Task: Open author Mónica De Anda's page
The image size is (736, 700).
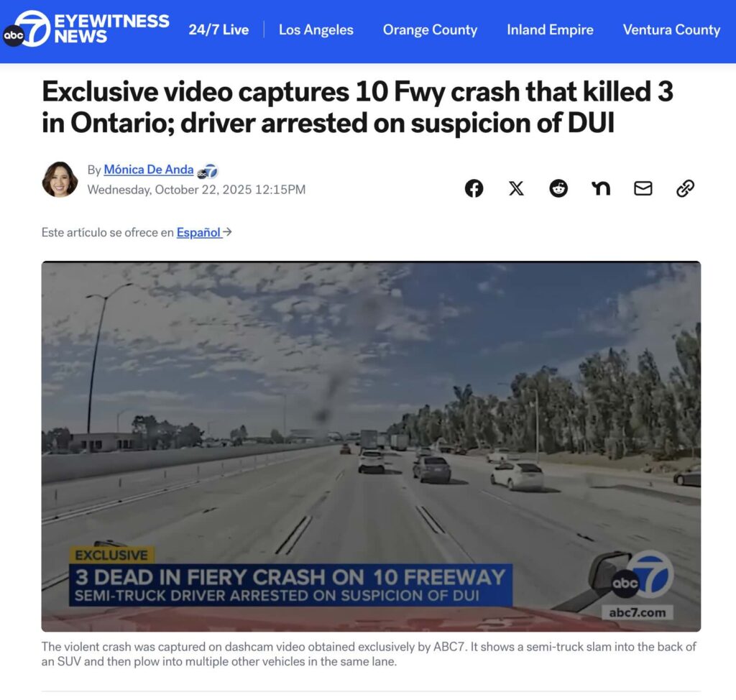Action: [x=148, y=170]
